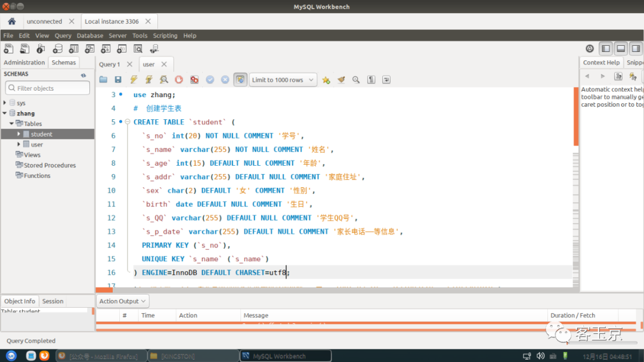Stop query execution red icon
Viewport: 644px width, 362px height.
[x=179, y=80]
